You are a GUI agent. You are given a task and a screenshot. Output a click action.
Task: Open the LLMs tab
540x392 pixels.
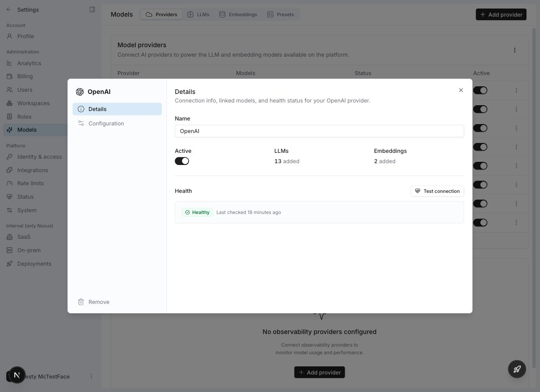click(198, 14)
